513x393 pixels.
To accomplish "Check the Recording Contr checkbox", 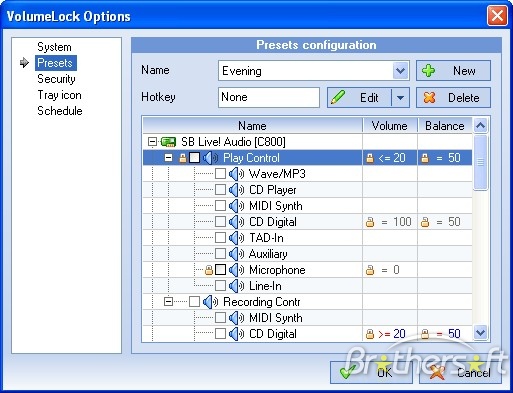I will pos(194,302).
